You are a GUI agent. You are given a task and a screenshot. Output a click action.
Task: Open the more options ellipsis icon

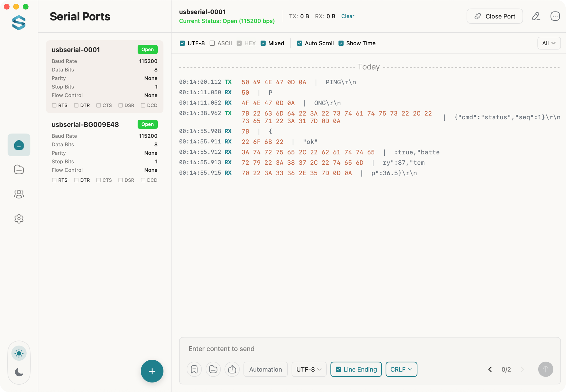point(555,16)
